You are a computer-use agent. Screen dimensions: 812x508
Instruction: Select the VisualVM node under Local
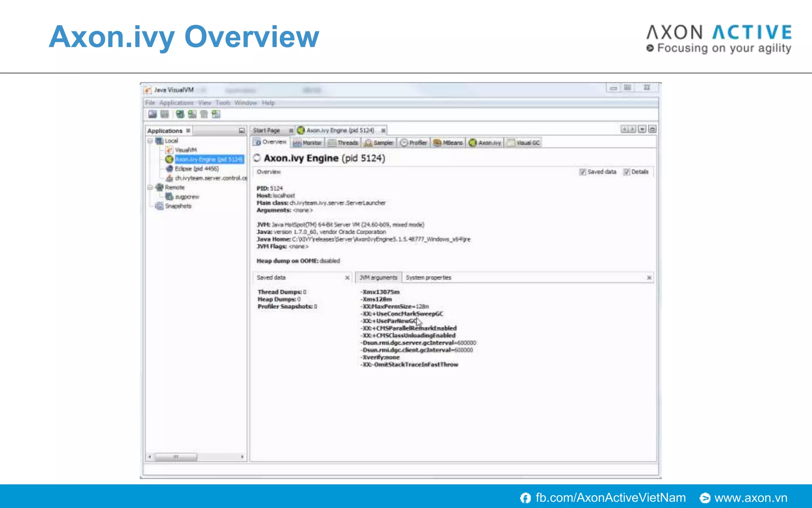185,150
